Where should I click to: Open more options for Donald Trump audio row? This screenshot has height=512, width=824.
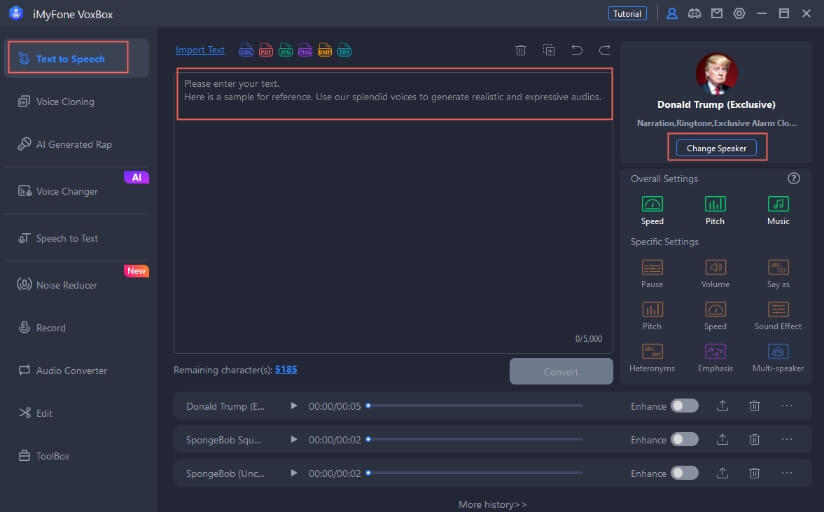click(x=787, y=406)
